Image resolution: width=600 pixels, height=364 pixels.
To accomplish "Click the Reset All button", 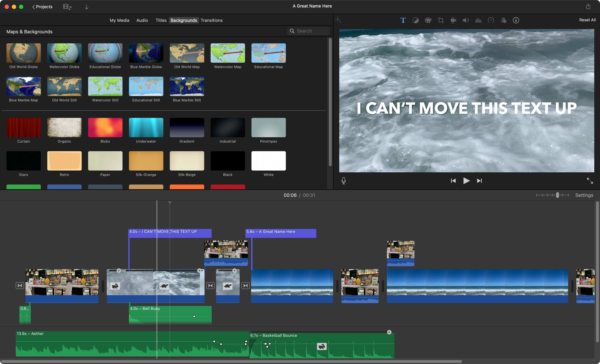I will point(587,20).
